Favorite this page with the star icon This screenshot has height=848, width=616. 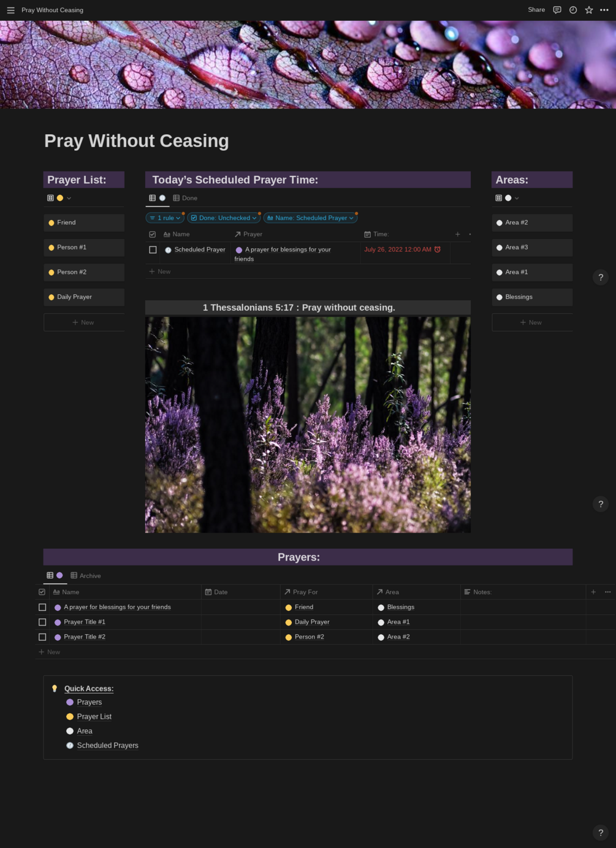tap(589, 10)
